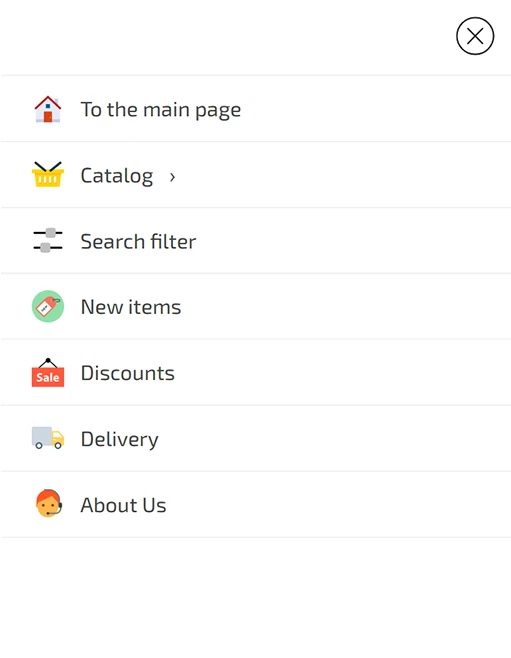Screen dimensions: 511x658
Task: Open the Catalog menu item
Action: (x=117, y=175)
